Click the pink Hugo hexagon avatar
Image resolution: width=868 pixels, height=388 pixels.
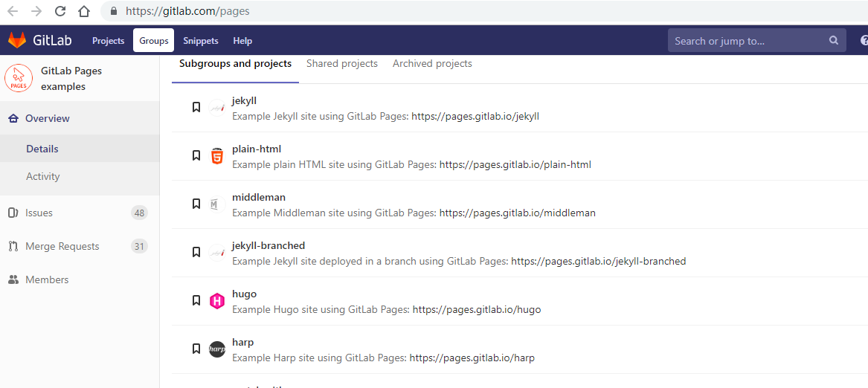click(217, 301)
